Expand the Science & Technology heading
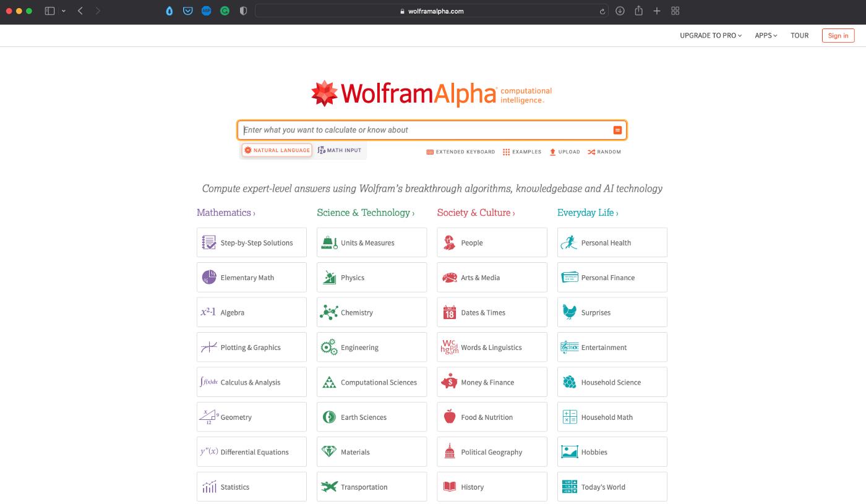The image size is (866, 504). point(366,212)
